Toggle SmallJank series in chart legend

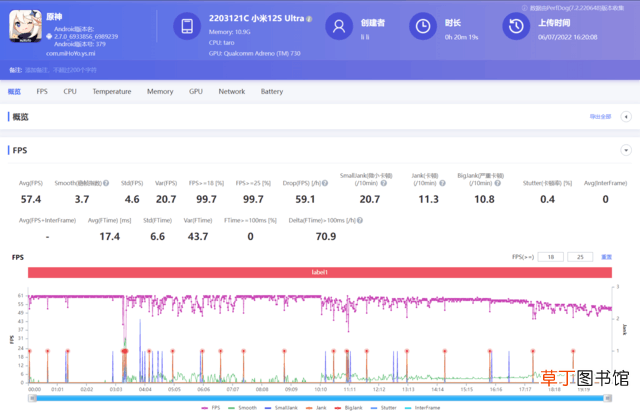click(281, 408)
